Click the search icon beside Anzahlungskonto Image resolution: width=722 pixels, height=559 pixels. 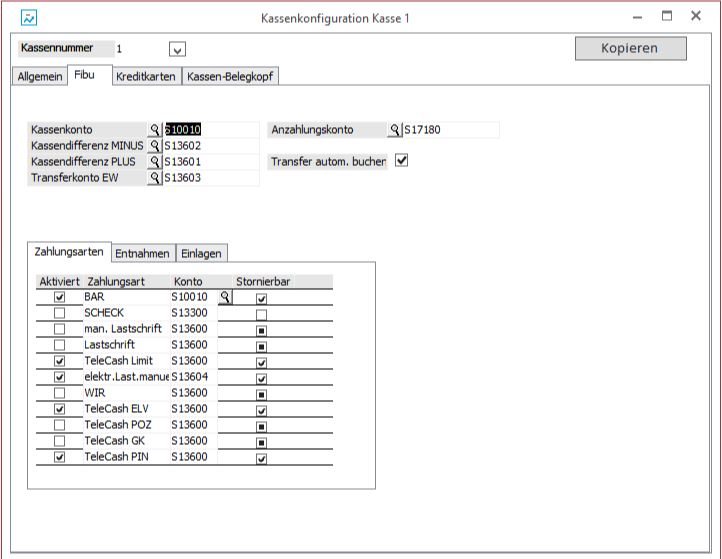(395, 130)
